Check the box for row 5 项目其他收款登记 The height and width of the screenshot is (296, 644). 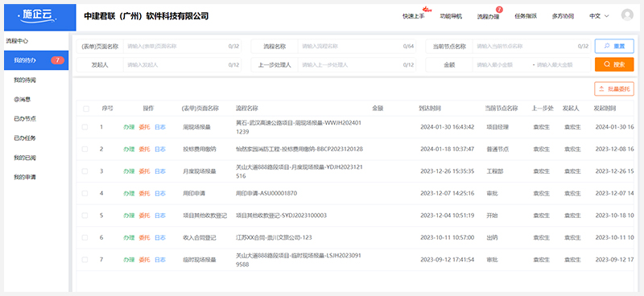tap(85, 216)
